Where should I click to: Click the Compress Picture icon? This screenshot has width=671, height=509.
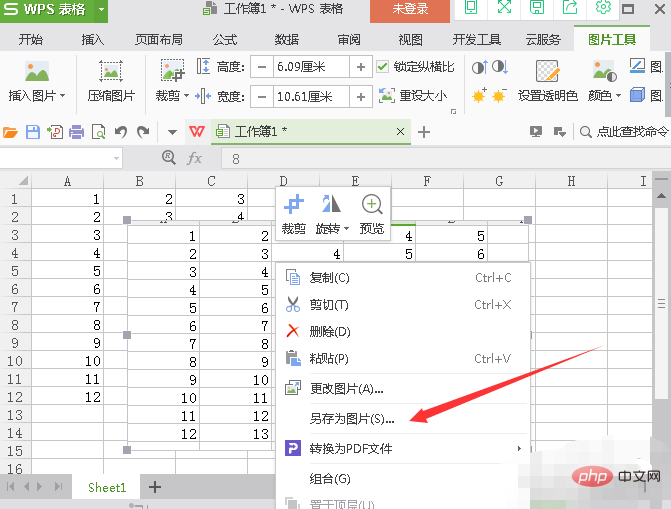point(111,71)
